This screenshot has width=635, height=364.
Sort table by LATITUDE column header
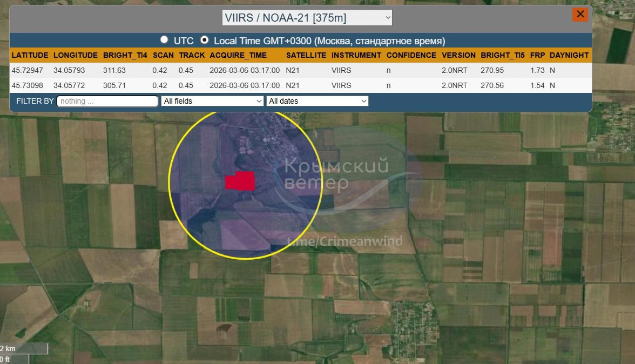30,55
